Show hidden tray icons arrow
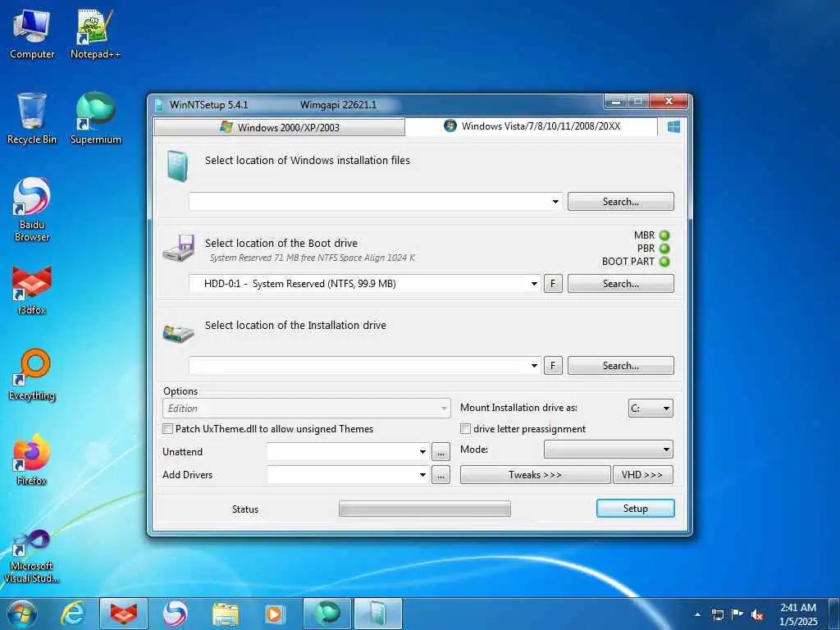 [x=697, y=614]
